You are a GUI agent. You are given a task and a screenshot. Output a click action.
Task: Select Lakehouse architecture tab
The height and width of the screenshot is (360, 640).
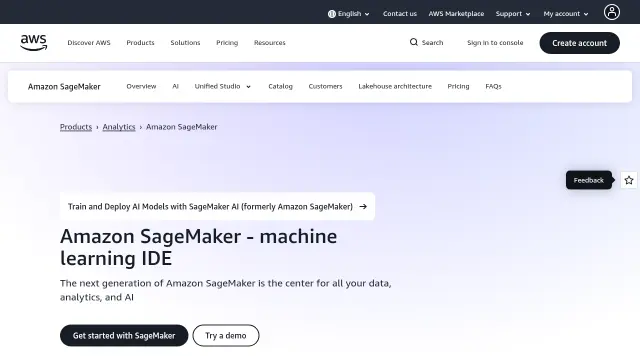click(x=395, y=87)
